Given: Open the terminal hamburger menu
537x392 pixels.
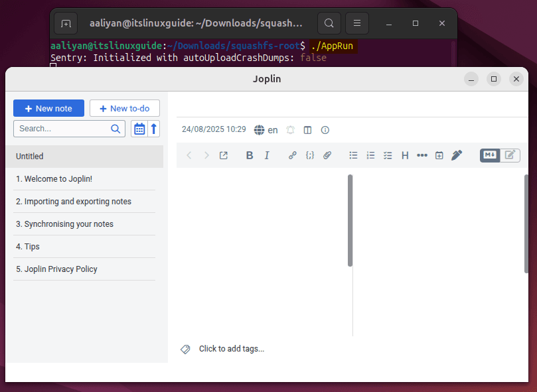Looking at the screenshot, I should point(356,24).
